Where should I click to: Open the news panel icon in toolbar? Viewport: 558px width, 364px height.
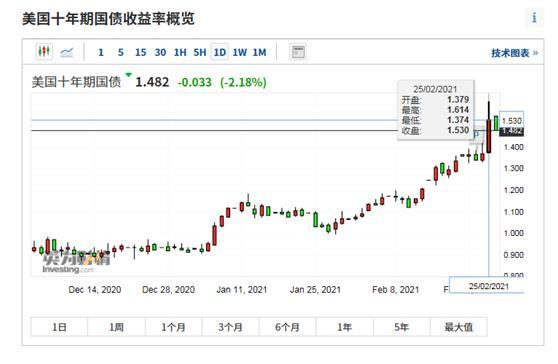point(298,52)
